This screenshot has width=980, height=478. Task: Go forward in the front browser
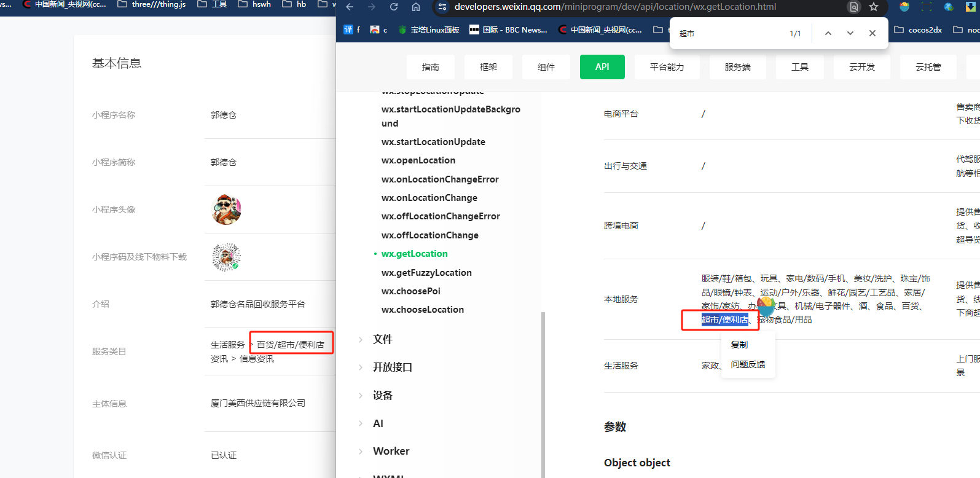click(x=371, y=7)
